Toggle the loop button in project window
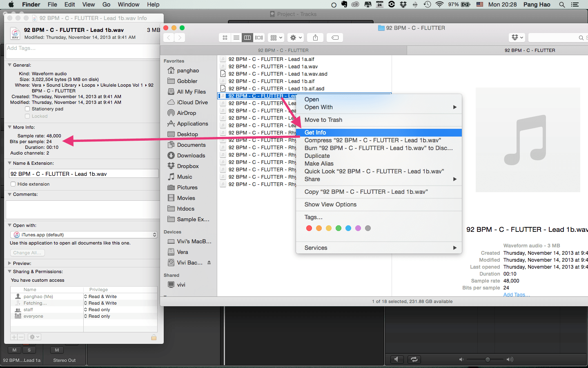Screen dimensions: 588x368 pyautogui.click(x=414, y=359)
